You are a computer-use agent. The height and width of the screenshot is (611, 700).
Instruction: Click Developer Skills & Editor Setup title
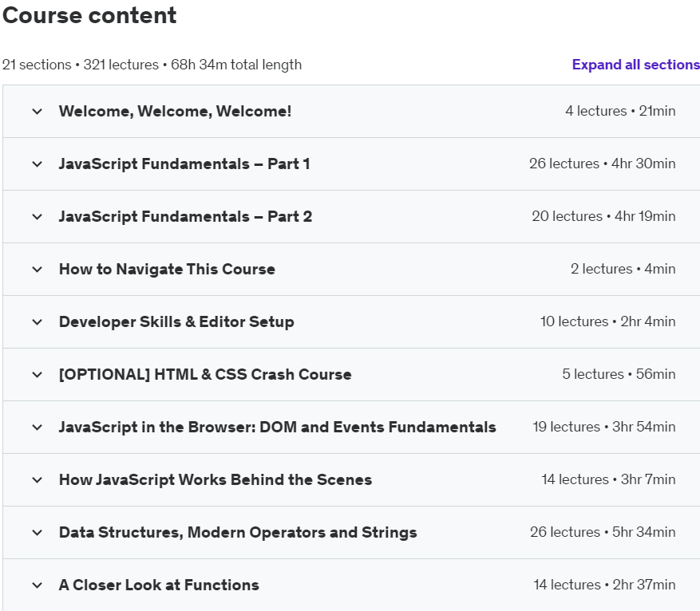[x=176, y=321]
